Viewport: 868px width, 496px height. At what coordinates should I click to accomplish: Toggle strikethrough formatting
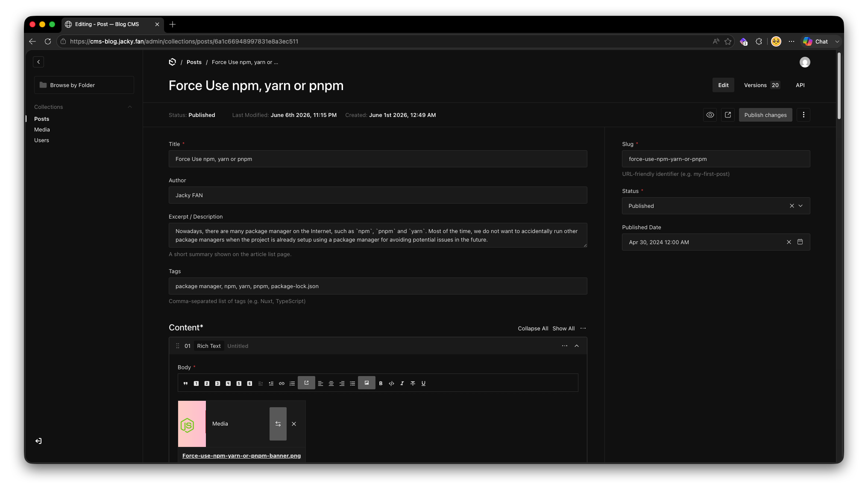coord(413,383)
